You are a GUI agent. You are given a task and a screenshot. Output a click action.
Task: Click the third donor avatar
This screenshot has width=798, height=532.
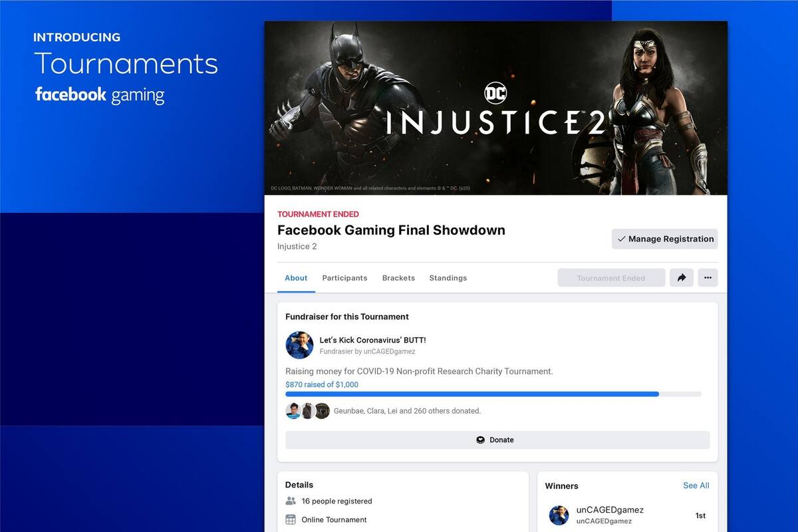pos(322,411)
